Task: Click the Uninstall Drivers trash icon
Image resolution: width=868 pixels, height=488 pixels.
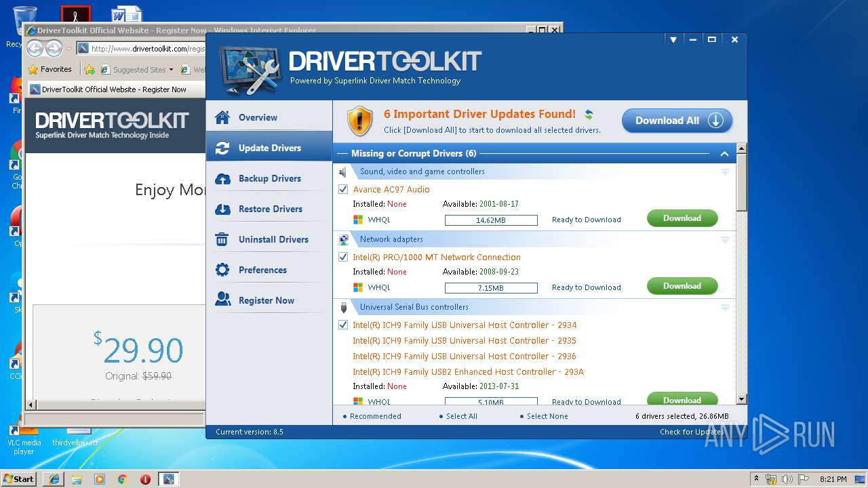Action: click(x=222, y=239)
